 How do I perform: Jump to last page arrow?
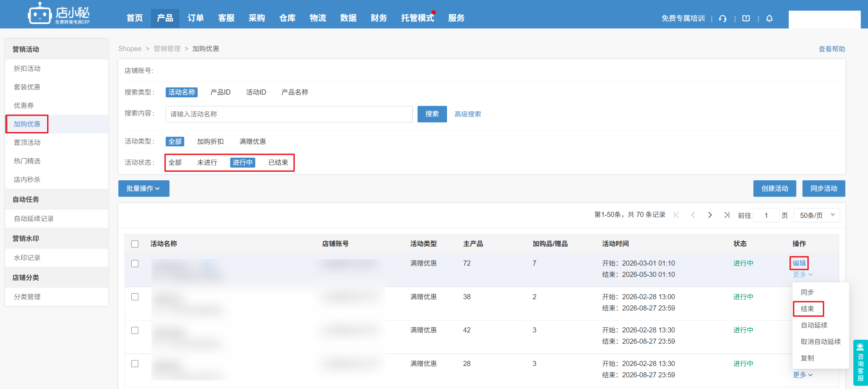[727, 215]
